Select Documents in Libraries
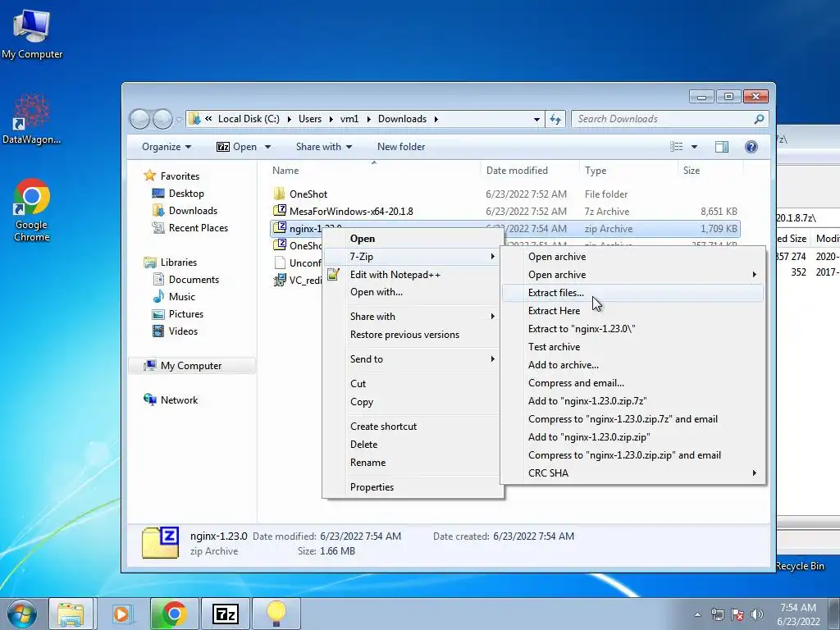Screen dimensions: 840x630 click(194, 279)
